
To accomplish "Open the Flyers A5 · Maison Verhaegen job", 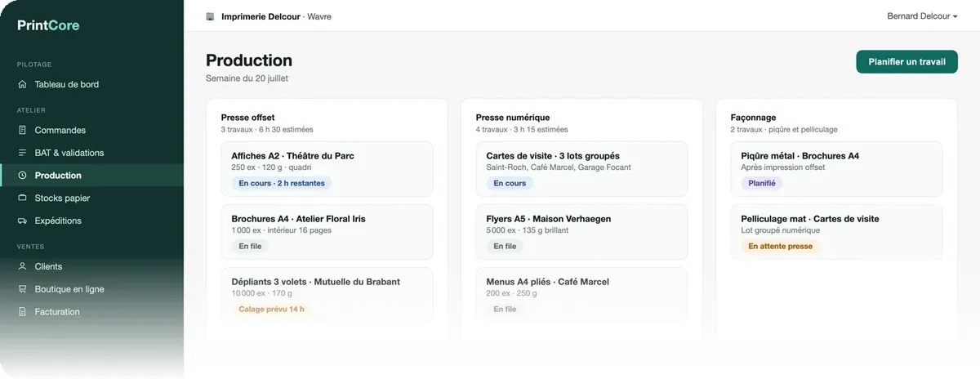I will coord(581,232).
